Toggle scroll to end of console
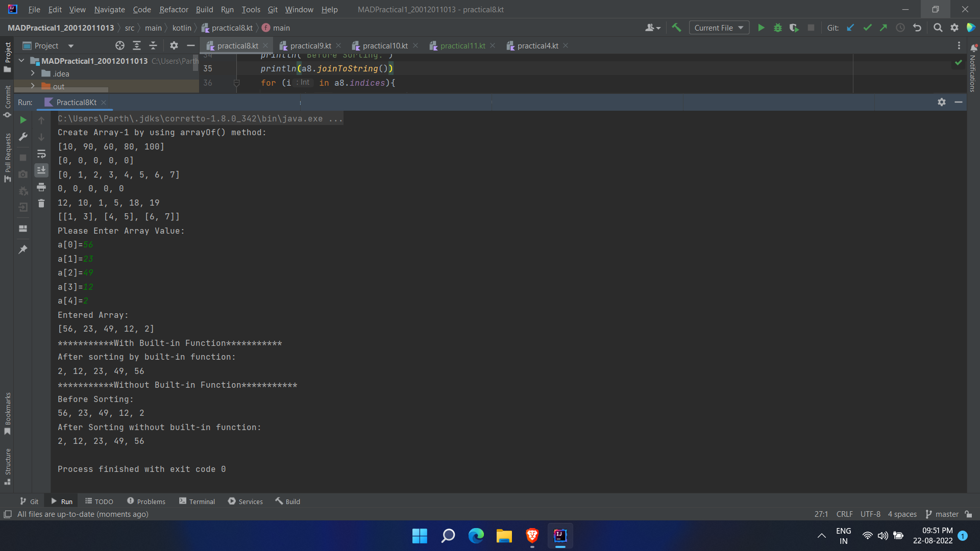 [x=41, y=170]
